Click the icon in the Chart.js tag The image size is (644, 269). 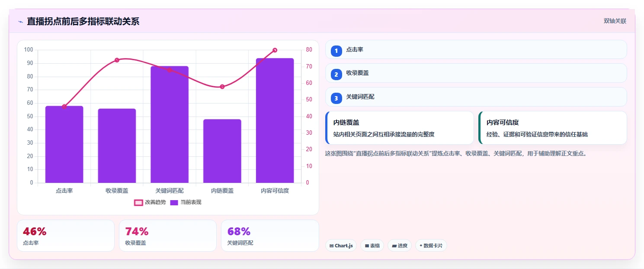click(331, 246)
